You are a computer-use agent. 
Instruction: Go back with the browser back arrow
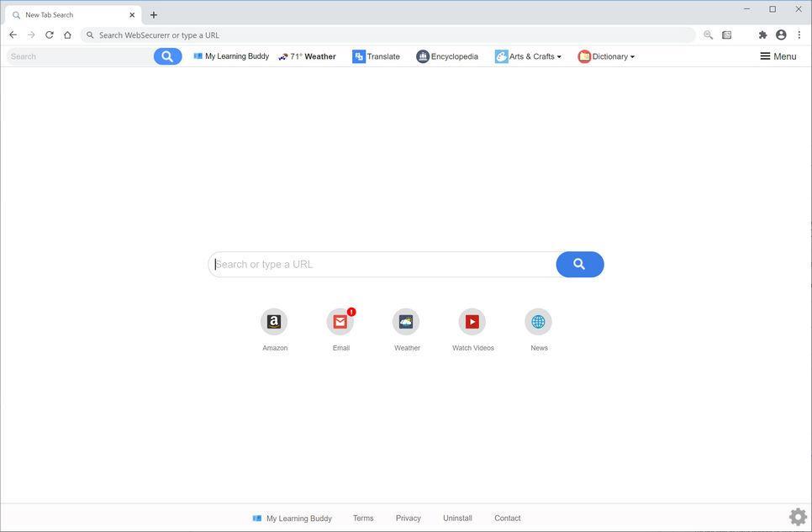point(13,34)
